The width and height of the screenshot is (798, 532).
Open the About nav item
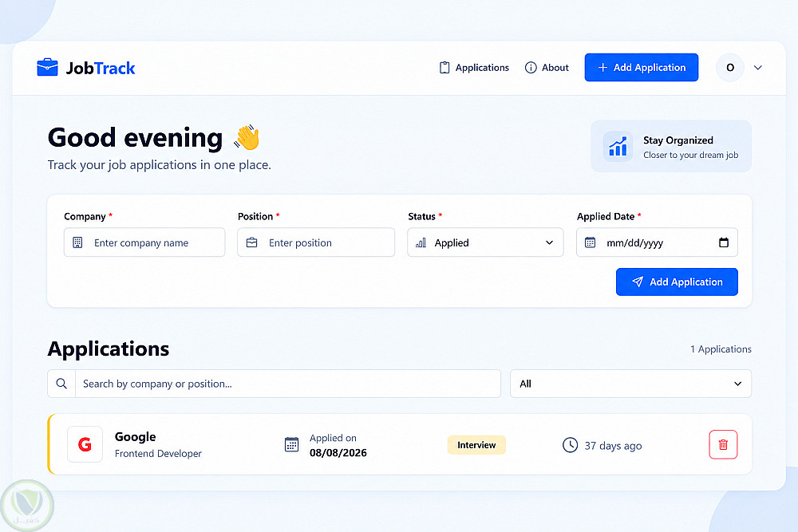click(547, 68)
